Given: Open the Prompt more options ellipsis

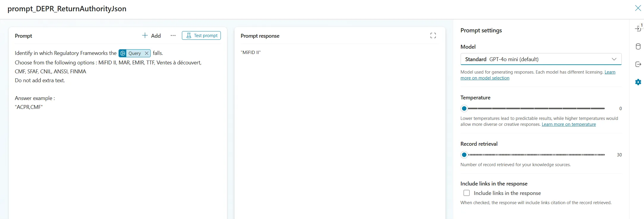Looking at the screenshot, I should pyautogui.click(x=173, y=36).
